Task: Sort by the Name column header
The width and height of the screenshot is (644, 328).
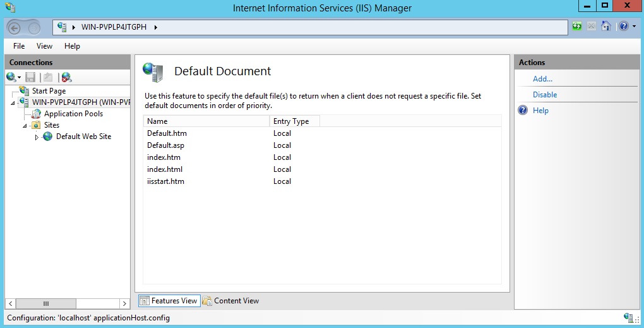Action: tap(206, 121)
